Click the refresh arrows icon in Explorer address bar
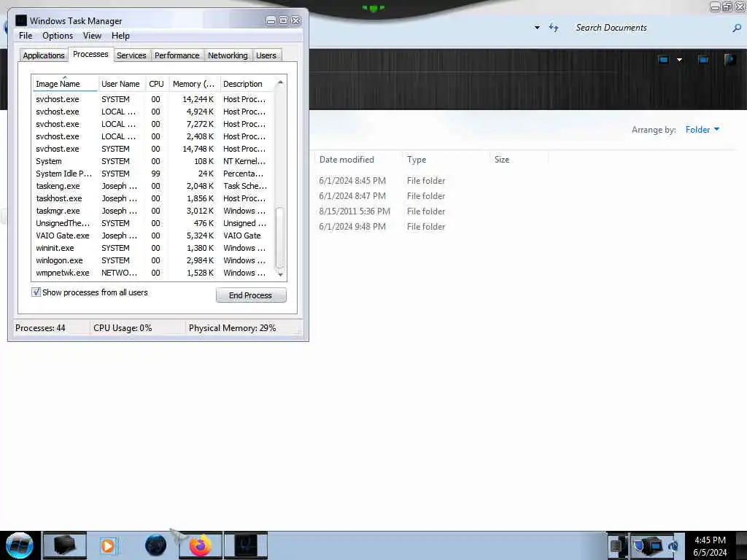The image size is (747, 560). point(553,28)
